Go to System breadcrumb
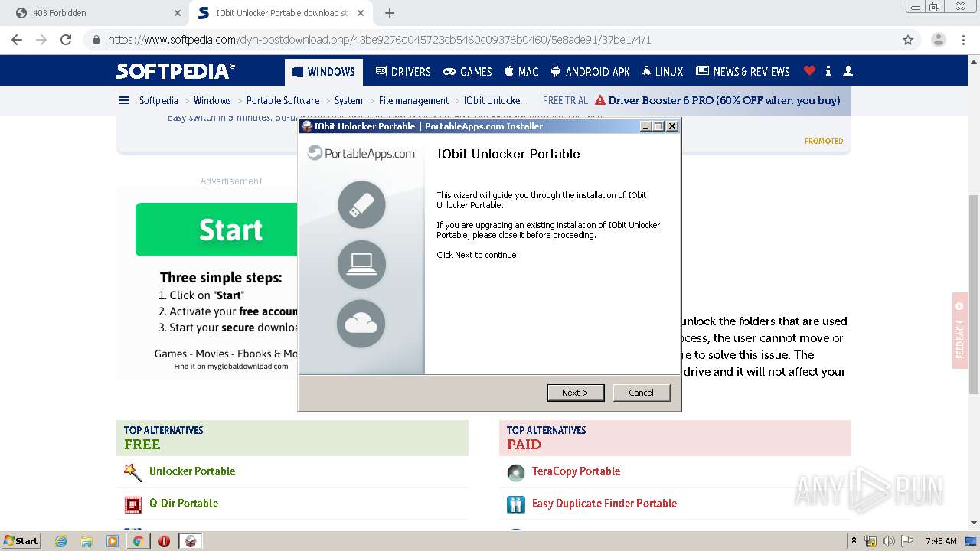The height and width of the screenshot is (551, 980). (x=348, y=100)
